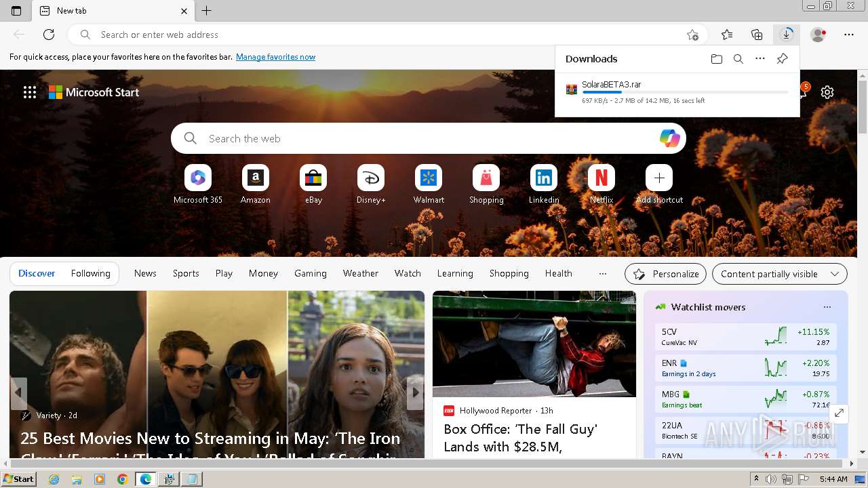
Task: Open the SolaraBETA3.rar download entry
Action: 677,93
